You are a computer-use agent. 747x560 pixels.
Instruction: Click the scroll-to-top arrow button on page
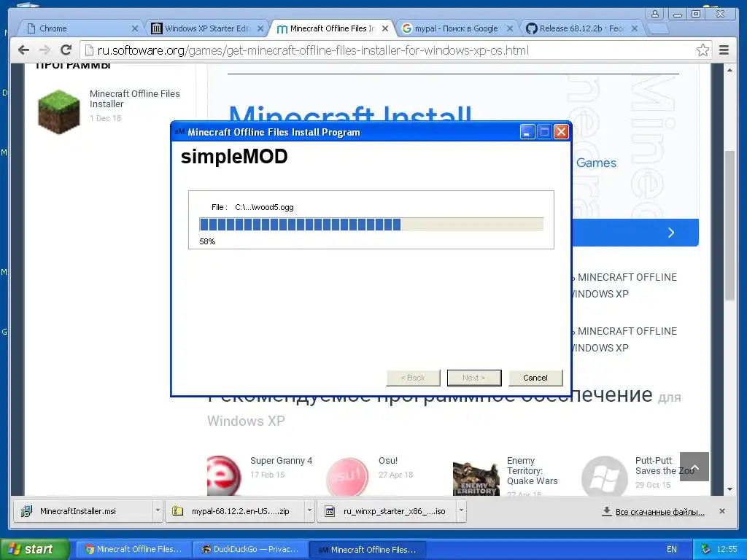point(694,467)
